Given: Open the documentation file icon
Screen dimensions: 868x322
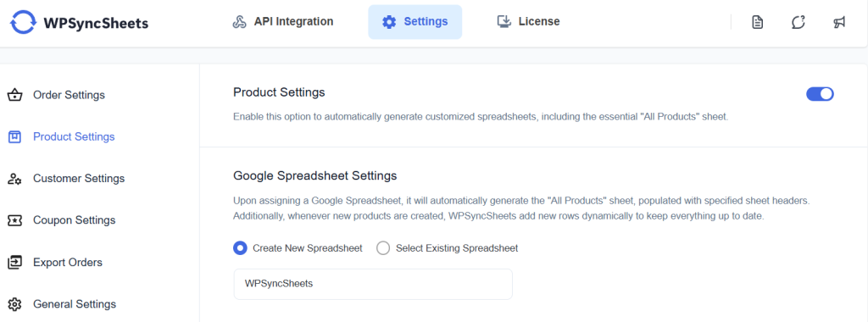Looking at the screenshot, I should coord(757,22).
